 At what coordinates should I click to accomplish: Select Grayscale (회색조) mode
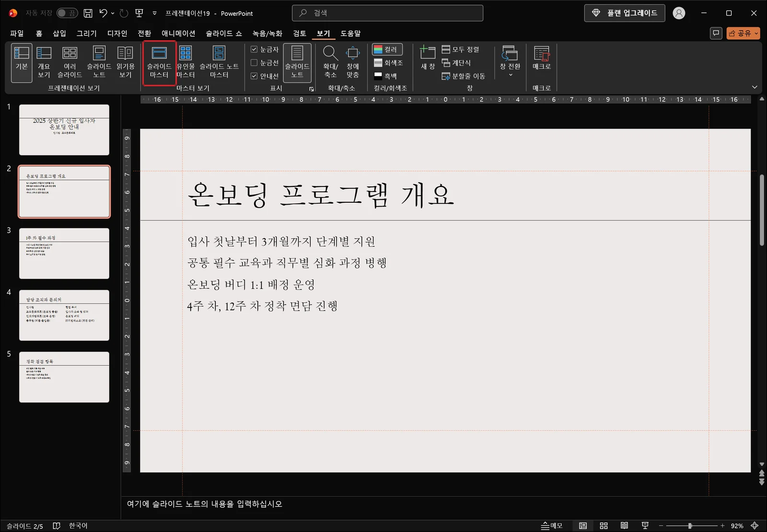388,63
